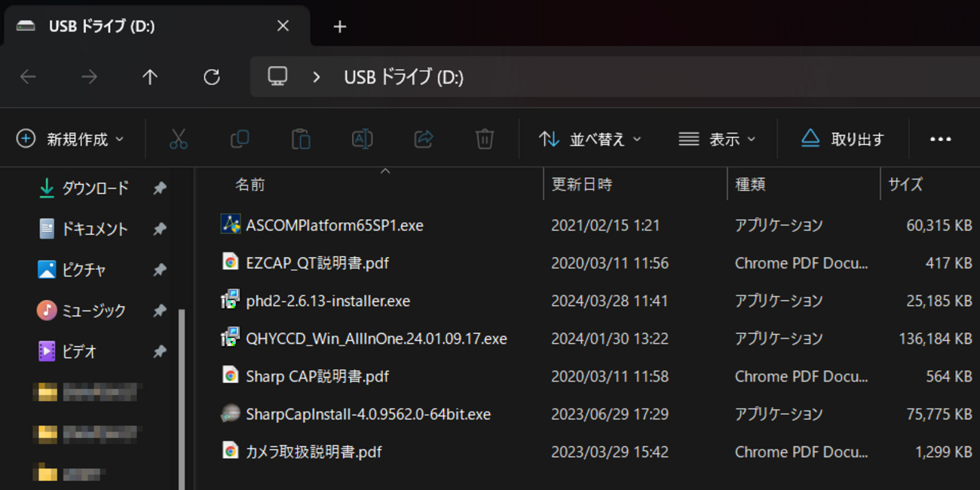980x490 pixels.
Task: Sort by the 更新日時 column header
Action: [x=582, y=185]
